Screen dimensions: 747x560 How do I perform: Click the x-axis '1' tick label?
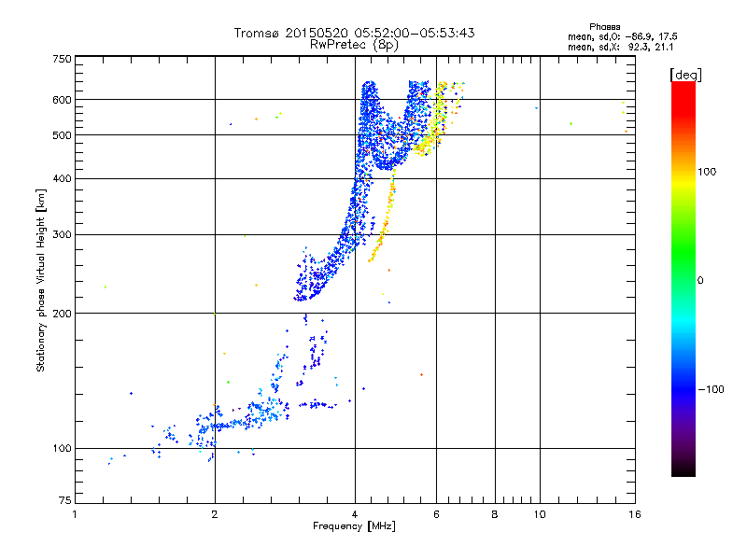[x=75, y=514]
